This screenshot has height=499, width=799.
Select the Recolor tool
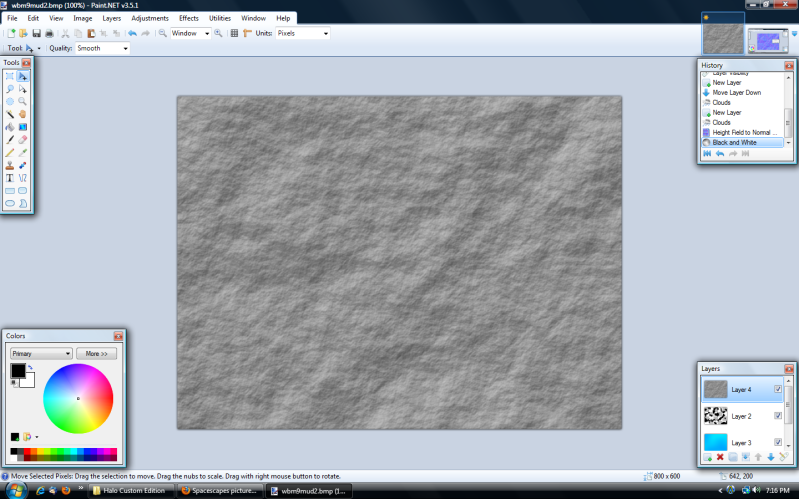(22, 165)
